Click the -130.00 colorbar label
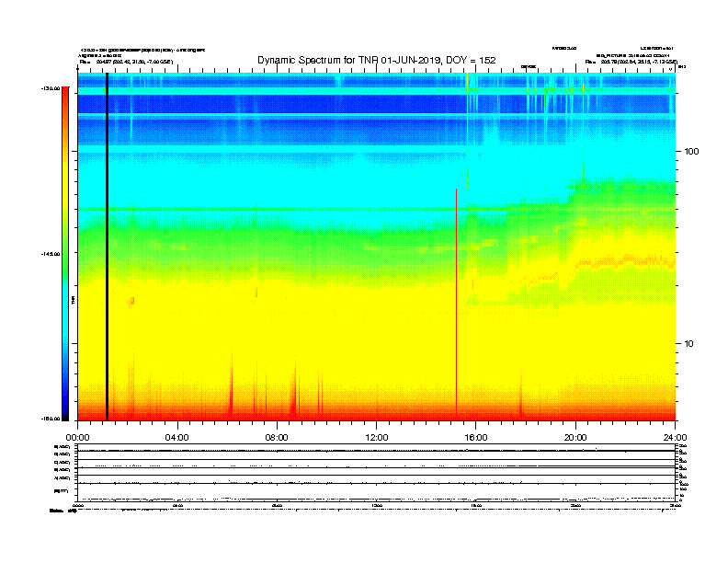This screenshot has height=563, width=728. [51, 88]
